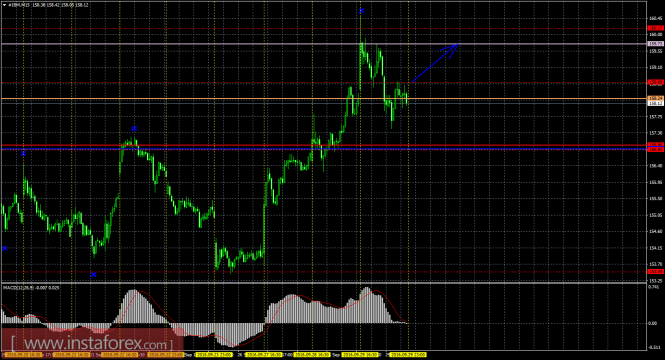Click the 2016.09.23 21:00 date marker
The image size is (665, 360).
tap(215, 354)
